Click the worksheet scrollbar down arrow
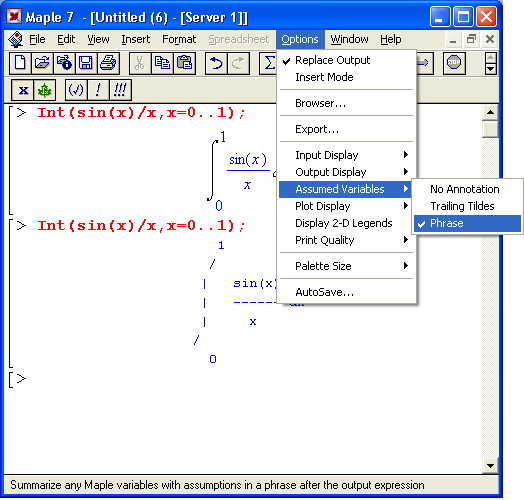Viewport: 524px width, 500px height. [490, 466]
